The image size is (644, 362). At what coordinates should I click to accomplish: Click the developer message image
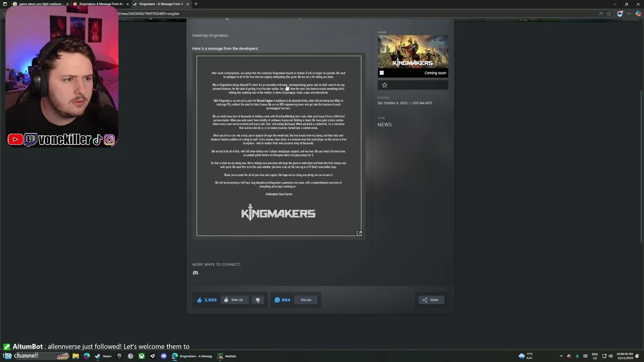click(x=279, y=146)
